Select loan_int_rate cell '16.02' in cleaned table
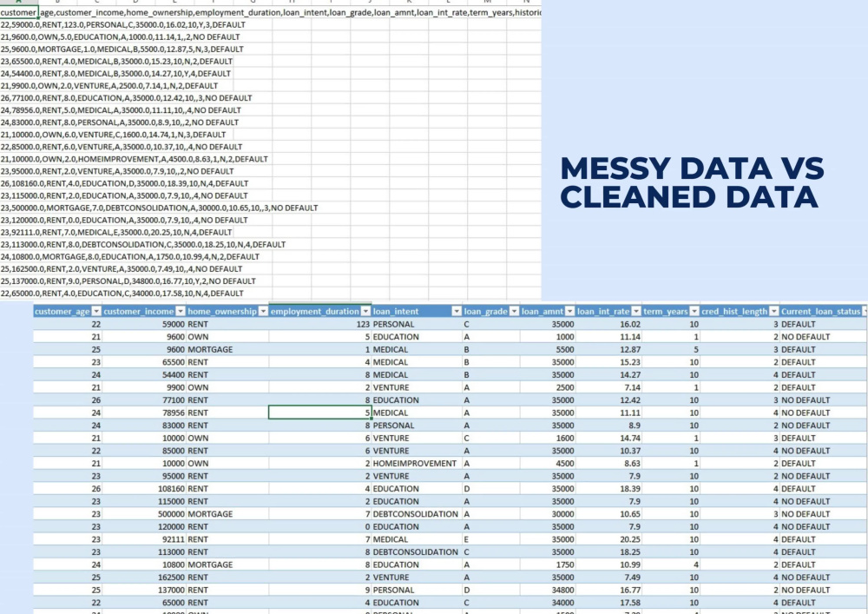 click(609, 324)
